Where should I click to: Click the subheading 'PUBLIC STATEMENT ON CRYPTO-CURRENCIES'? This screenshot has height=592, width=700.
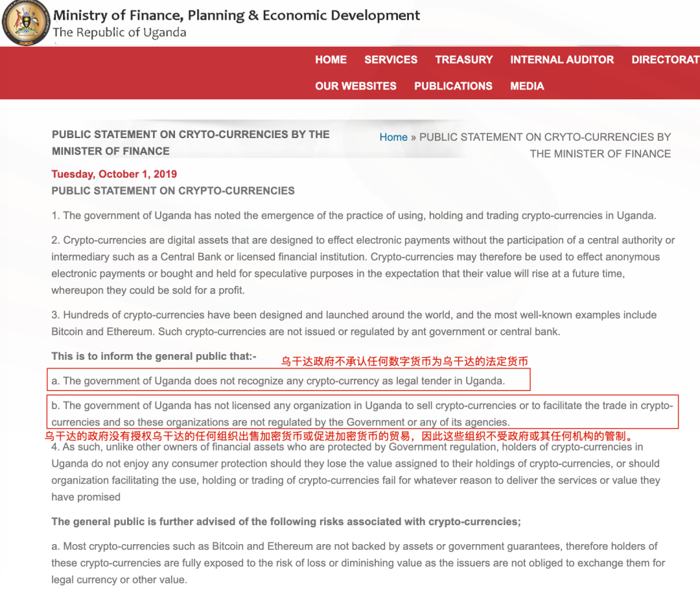[173, 191]
